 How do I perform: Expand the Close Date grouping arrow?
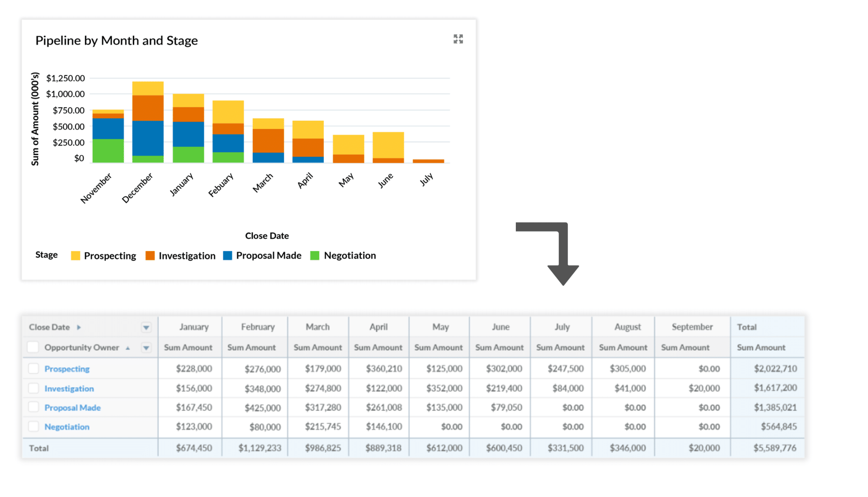click(x=79, y=327)
